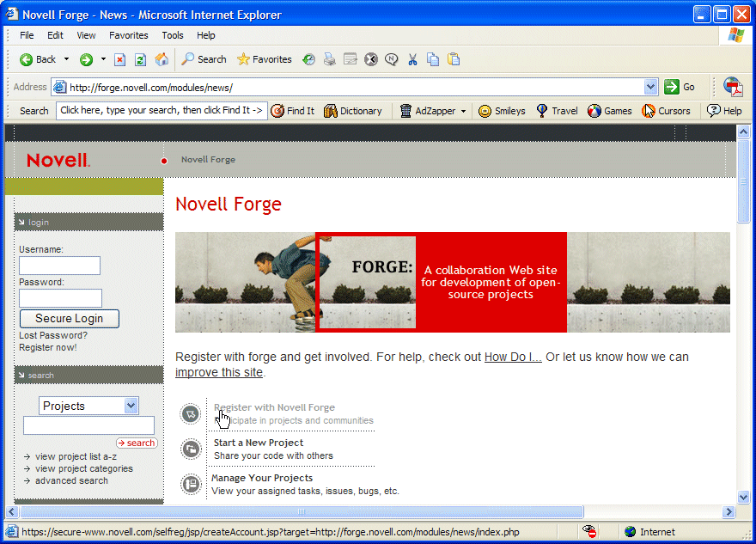
Task: Open the advanced search link
Action: (71, 480)
